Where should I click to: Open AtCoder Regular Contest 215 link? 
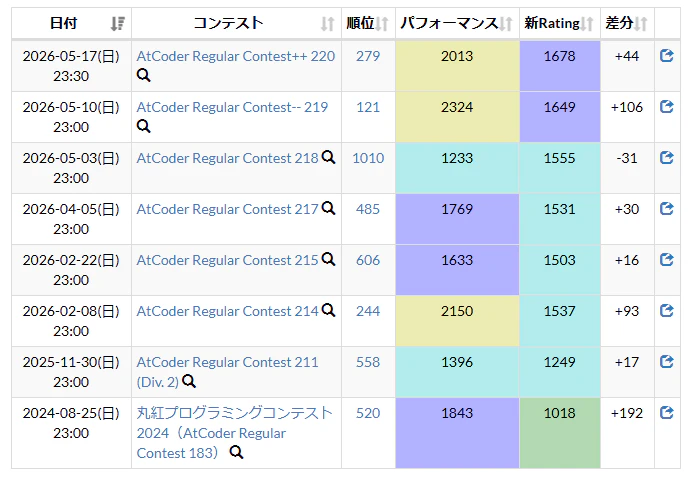[x=227, y=260]
